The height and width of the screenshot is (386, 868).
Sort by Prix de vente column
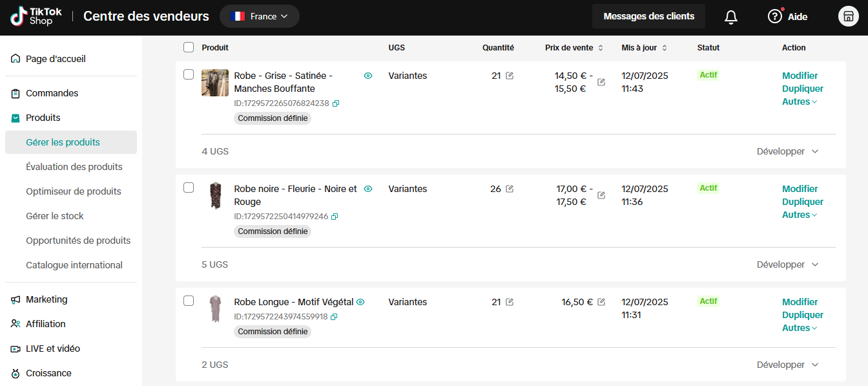tap(601, 48)
